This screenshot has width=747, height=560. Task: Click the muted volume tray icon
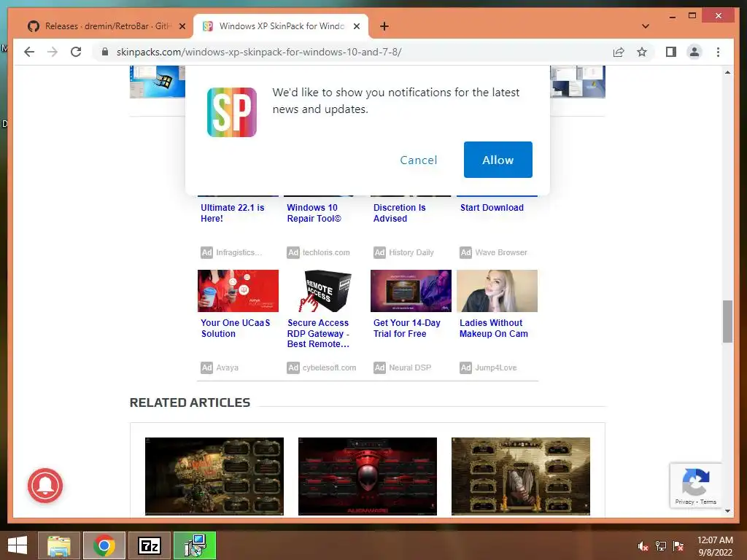point(643,546)
